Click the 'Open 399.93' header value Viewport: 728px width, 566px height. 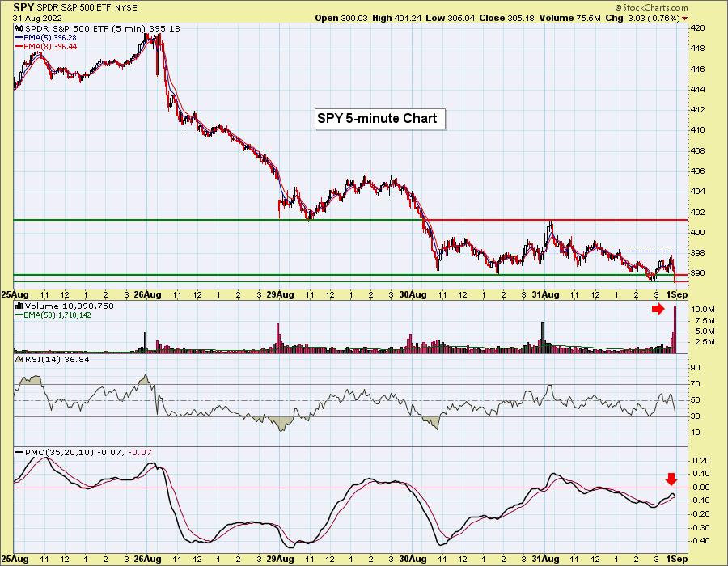click(x=341, y=18)
